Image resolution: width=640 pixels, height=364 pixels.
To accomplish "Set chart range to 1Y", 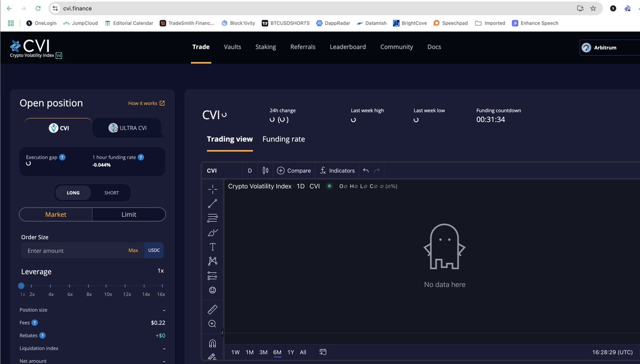I will pyautogui.click(x=291, y=352).
